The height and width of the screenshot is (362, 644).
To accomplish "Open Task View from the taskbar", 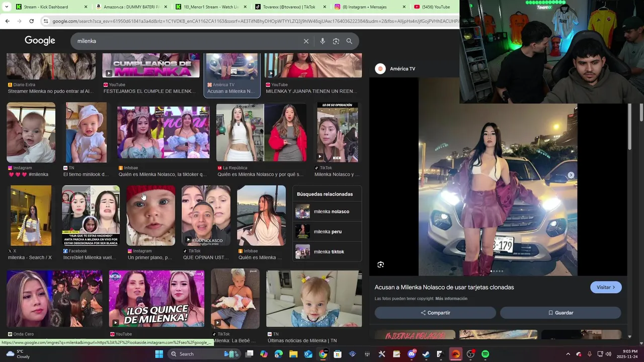I will coord(249,354).
